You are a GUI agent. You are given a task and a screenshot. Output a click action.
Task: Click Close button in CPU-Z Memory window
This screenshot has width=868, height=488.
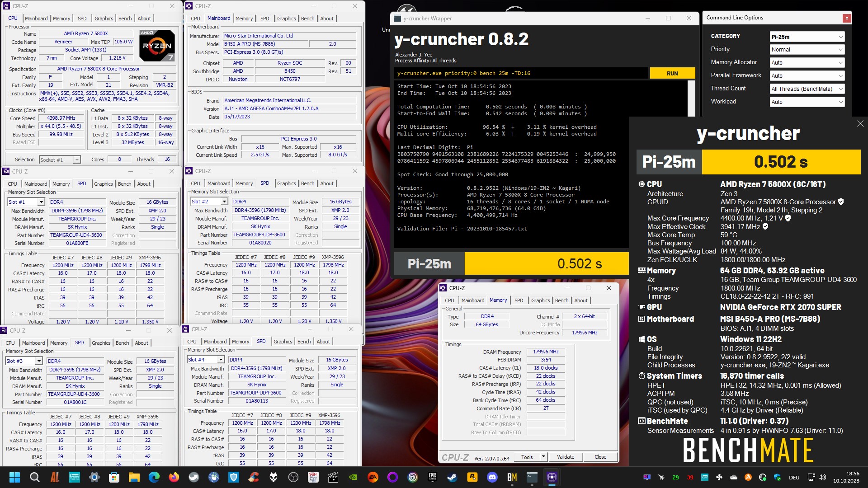point(600,457)
